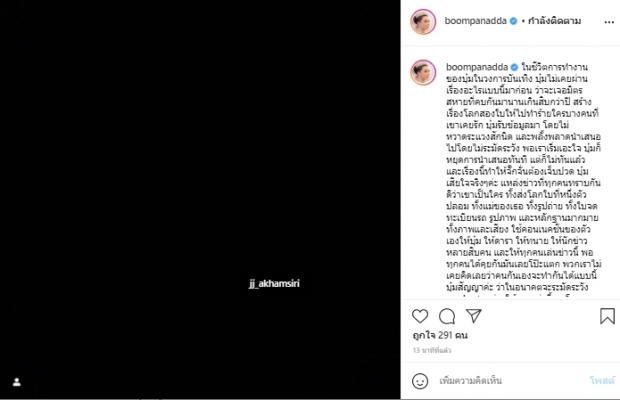Click the verified badge in caption
The height and width of the screenshot is (400, 620).
tap(514, 67)
